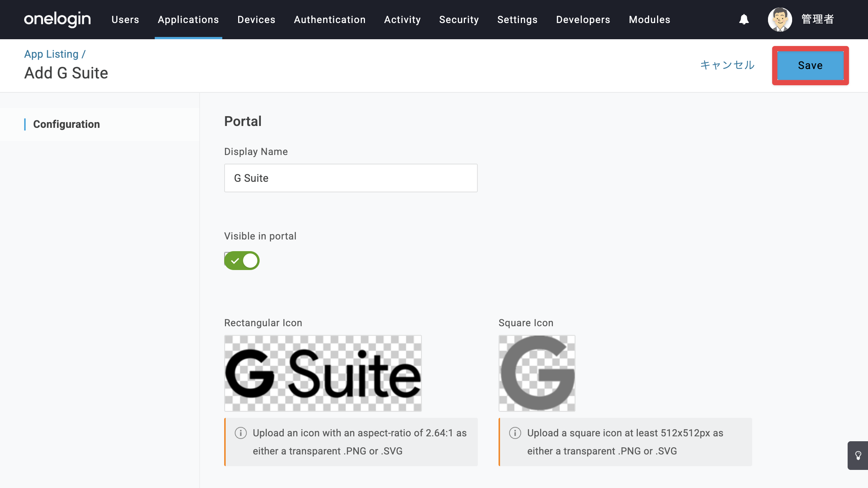Click the Save button
This screenshot has width=868, height=488.
pyautogui.click(x=810, y=66)
